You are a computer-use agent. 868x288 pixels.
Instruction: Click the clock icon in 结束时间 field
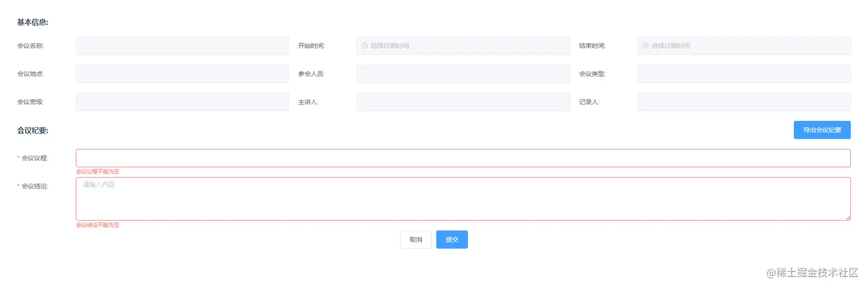tap(645, 46)
